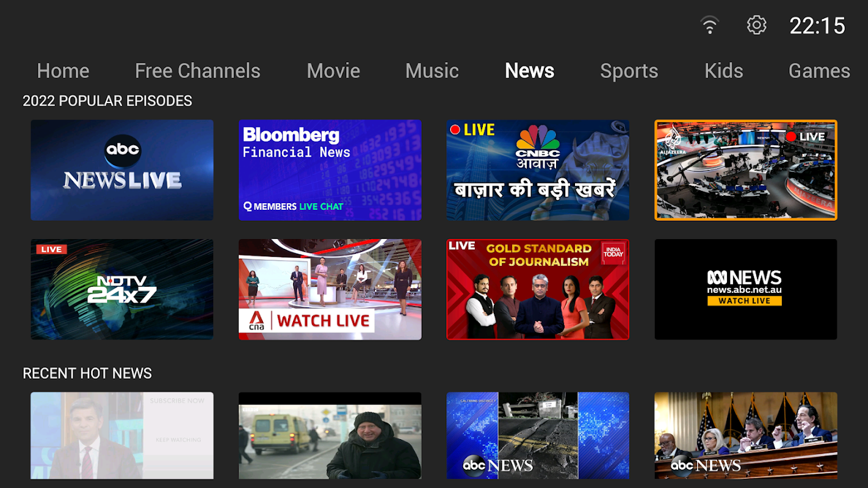The width and height of the screenshot is (868, 488).
Task: Open the highlighted Al Jazeera live tile
Action: point(746,170)
